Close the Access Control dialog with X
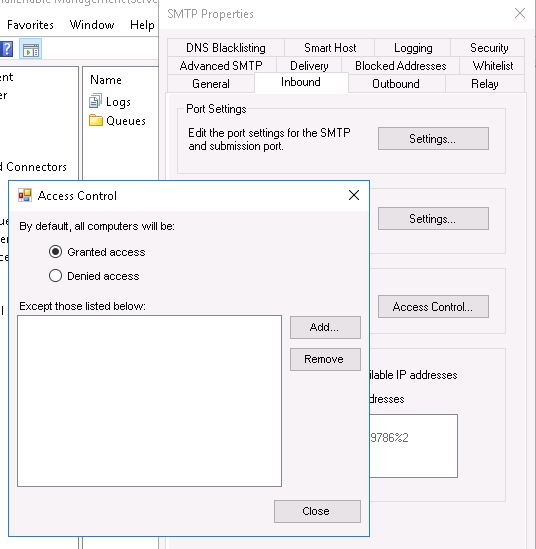The height and width of the screenshot is (549, 536). (354, 195)
